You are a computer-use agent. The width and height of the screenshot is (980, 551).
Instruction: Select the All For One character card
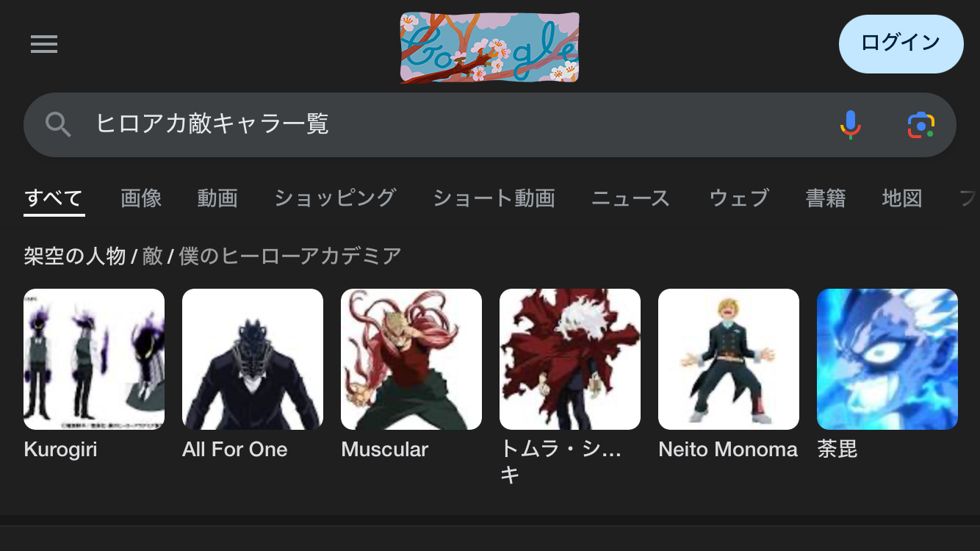253,374
